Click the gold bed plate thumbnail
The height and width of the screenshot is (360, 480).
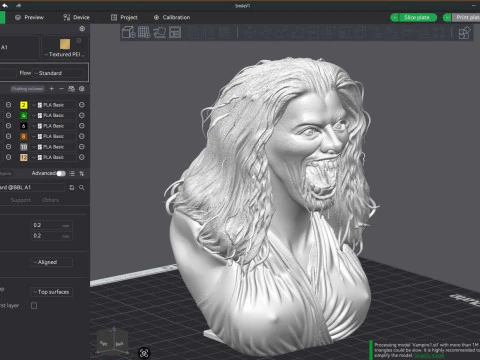point(65,44)
